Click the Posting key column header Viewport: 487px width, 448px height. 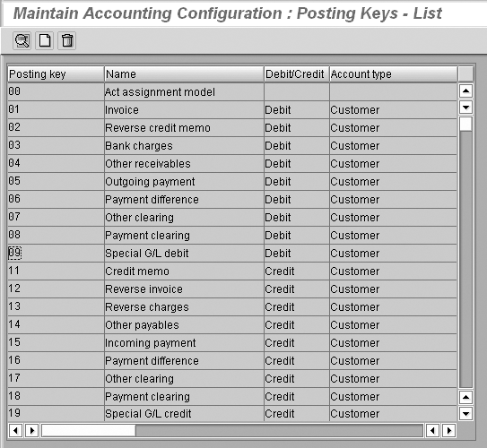56,74
